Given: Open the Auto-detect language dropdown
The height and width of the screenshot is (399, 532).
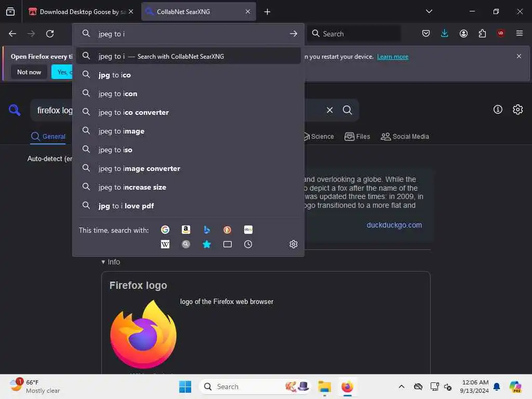Looking at the screenshot, I should (50, 158).
